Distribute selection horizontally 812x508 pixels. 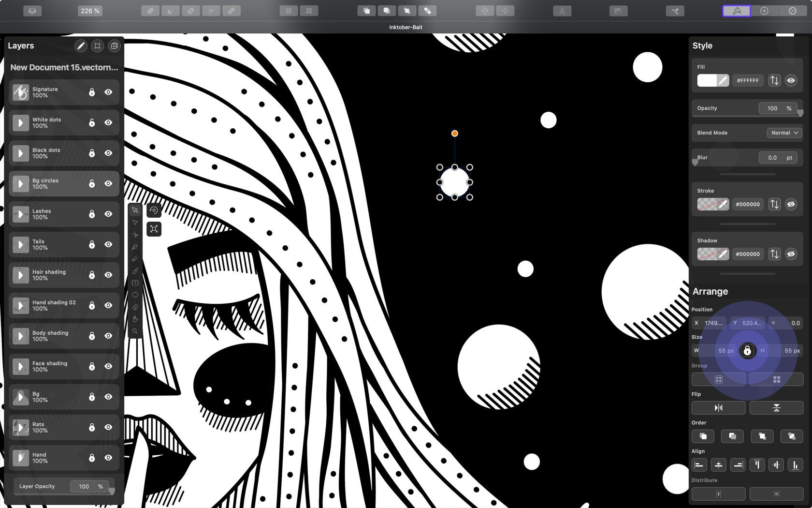pyautogui.click(x=719, y=494)
